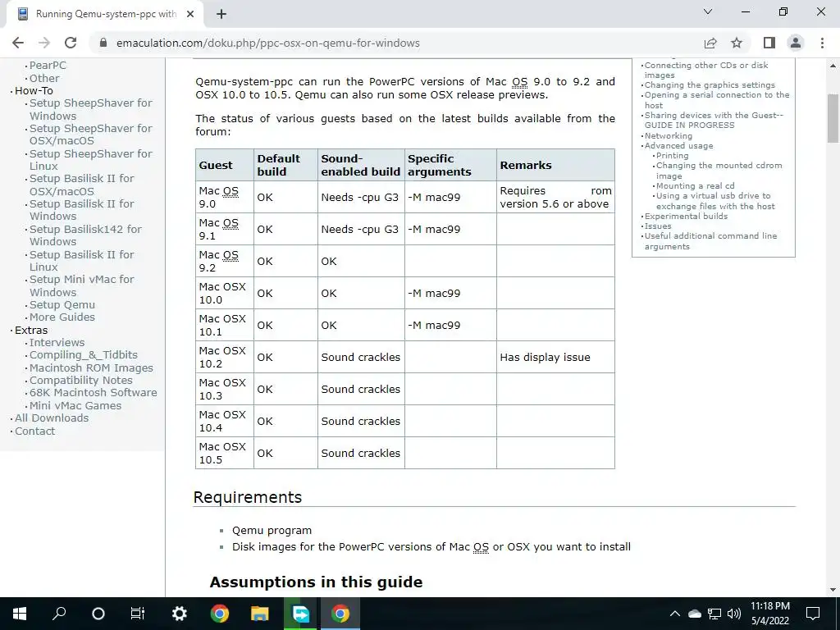Open the tab search chevron
The image size is (840, 630).
pos(708,11)
